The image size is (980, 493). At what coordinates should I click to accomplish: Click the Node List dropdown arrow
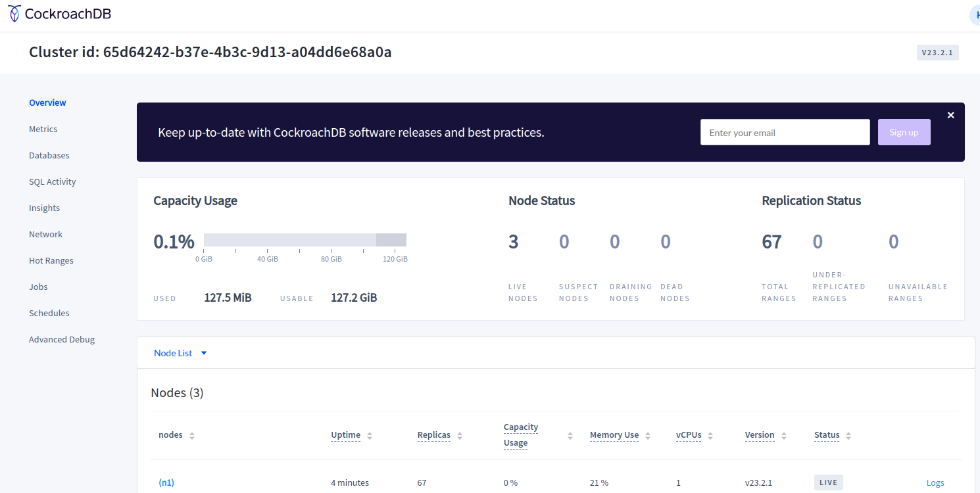(204, 353)
